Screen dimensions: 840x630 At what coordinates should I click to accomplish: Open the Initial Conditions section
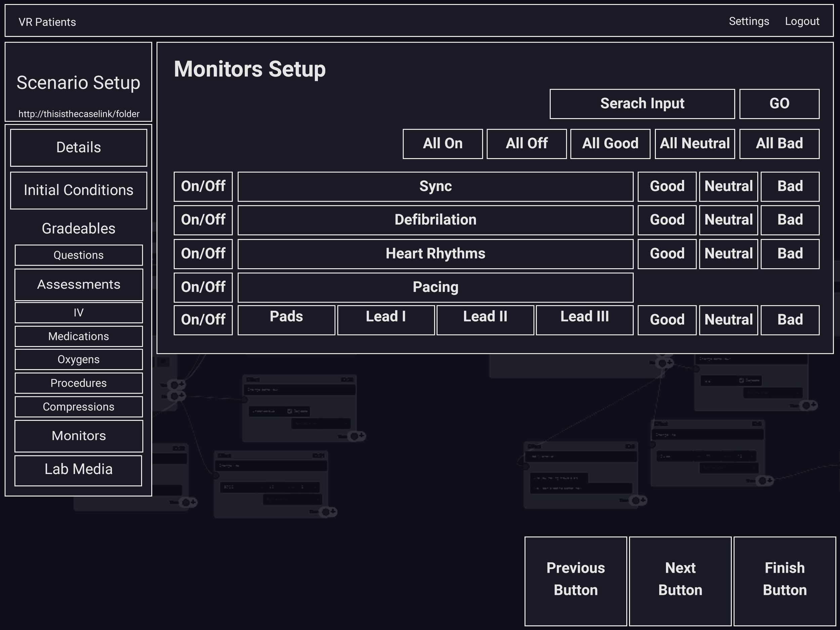pyautogui.click(x=79, y=190)
